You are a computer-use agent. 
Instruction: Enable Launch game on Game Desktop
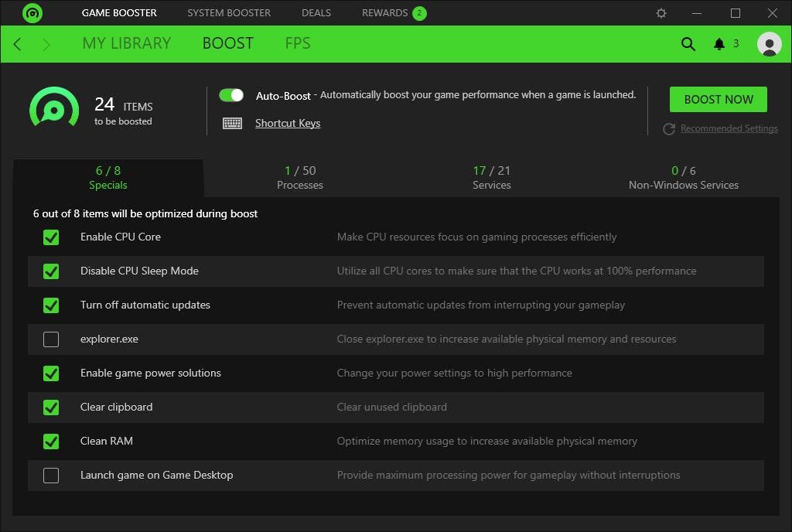click(51, 476)
